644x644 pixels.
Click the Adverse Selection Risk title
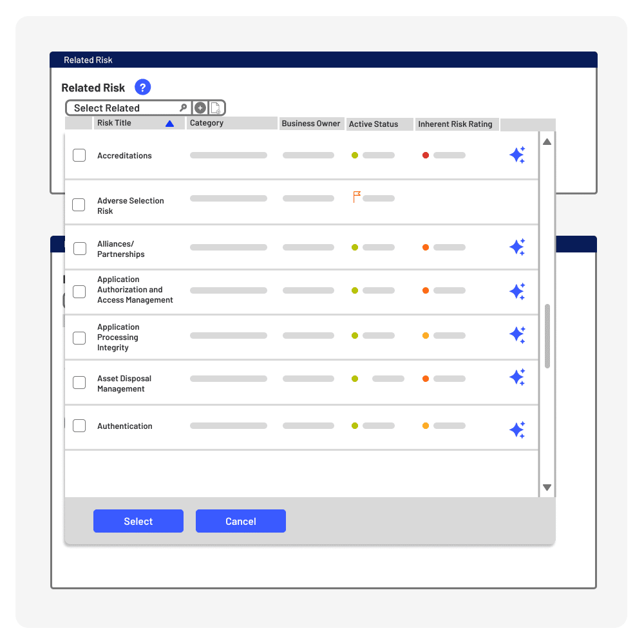coord(131,206)
